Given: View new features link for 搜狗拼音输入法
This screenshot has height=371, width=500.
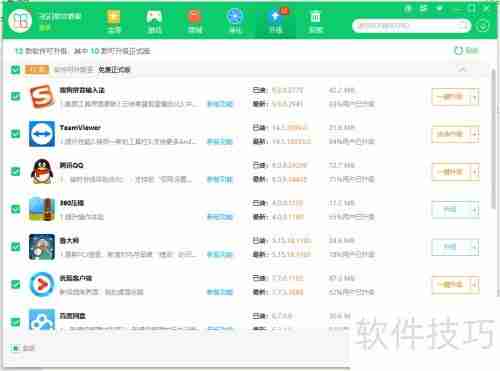Looking at the screenshot, I should (x=220, y=104).
